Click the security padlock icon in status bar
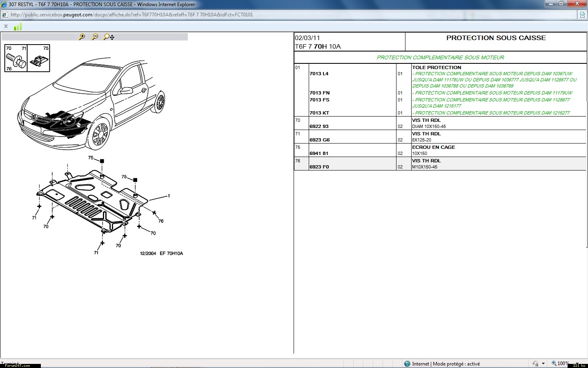The width and height of the screenshot is (588, 368). point(535,364)
